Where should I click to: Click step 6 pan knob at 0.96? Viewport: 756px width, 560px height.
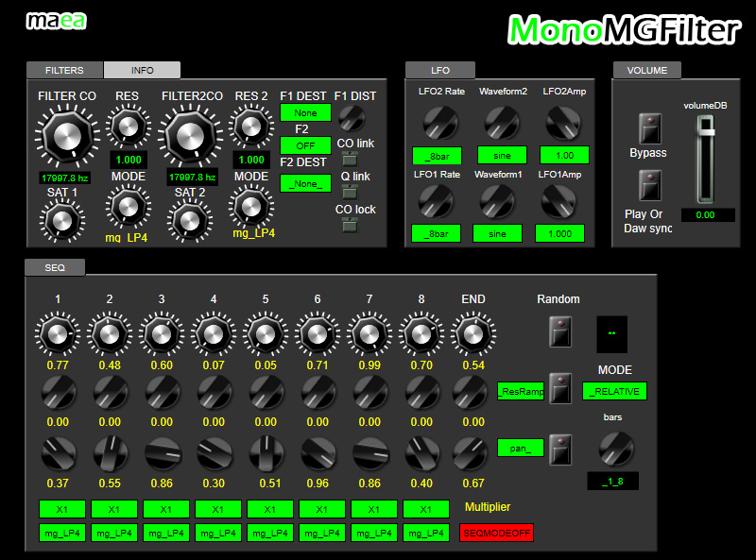click(318, 453)
